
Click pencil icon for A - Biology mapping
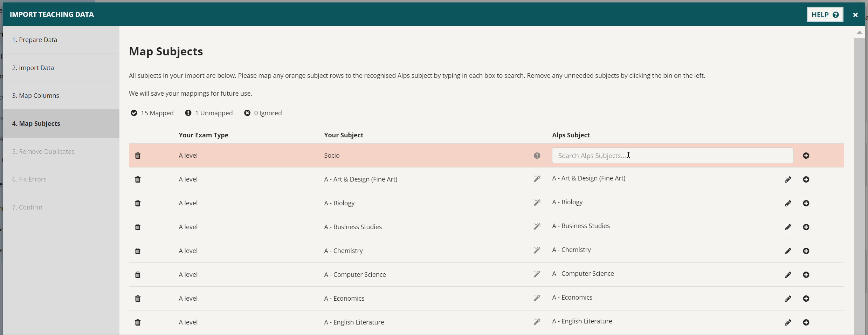(788, 203)
